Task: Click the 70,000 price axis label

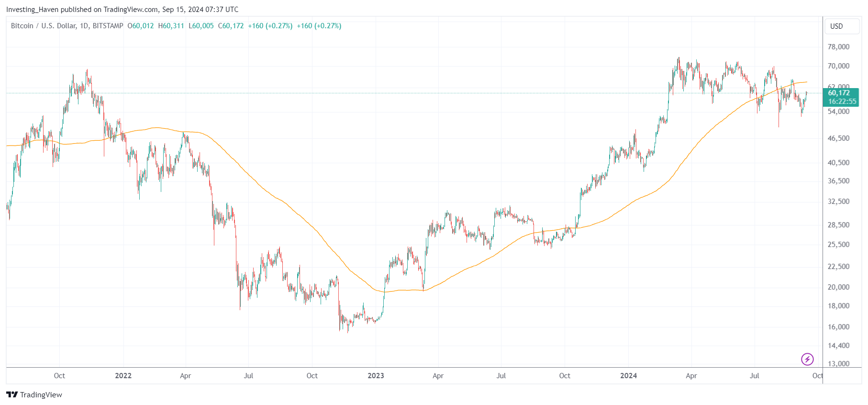Action: coord(838,66)
